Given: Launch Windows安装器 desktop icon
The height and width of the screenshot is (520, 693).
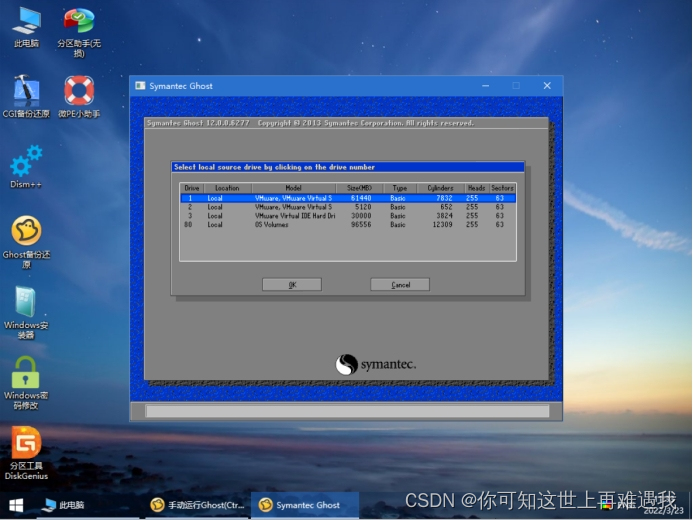Looking at the screenshot, I should click(26, 312).
